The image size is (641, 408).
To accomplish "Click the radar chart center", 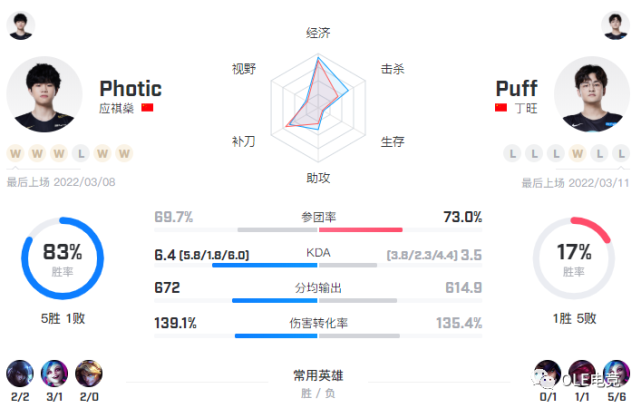I will point(318,108).
